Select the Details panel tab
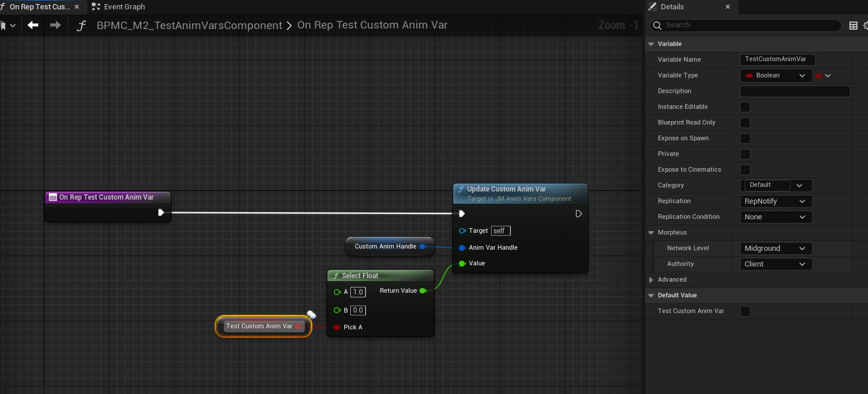Image resolution: width=868 pixels, height=394 pixels. (672, 7)
